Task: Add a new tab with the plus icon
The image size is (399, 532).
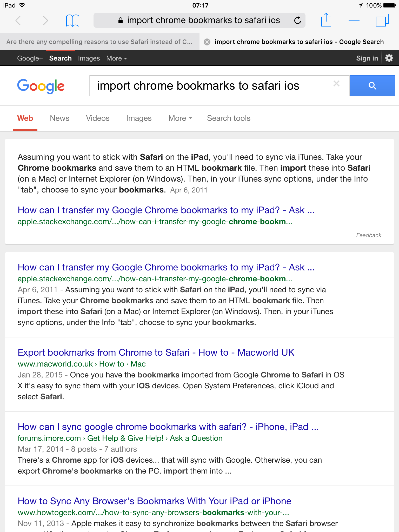Action: pos(354,20)
